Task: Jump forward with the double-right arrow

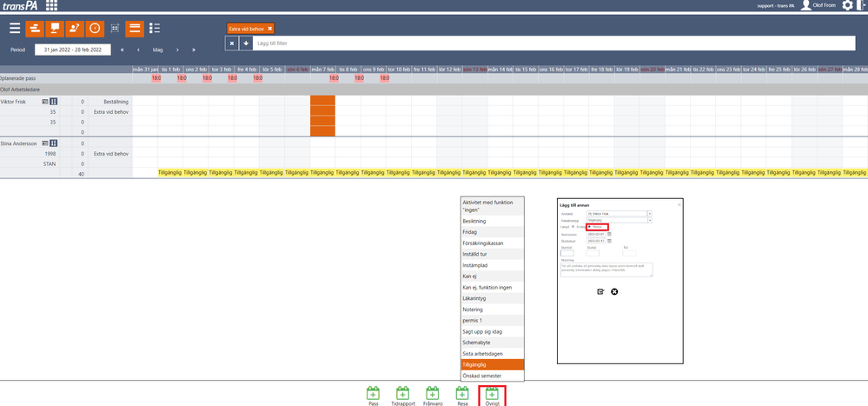Action: [193, 50]
